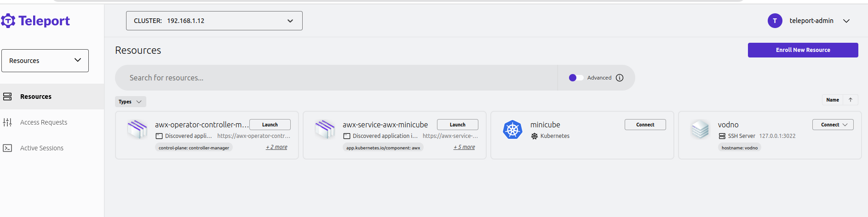The image size is (868, 217).
Task: Click the SSH Server icon under vodno
Action: [722, 136]
